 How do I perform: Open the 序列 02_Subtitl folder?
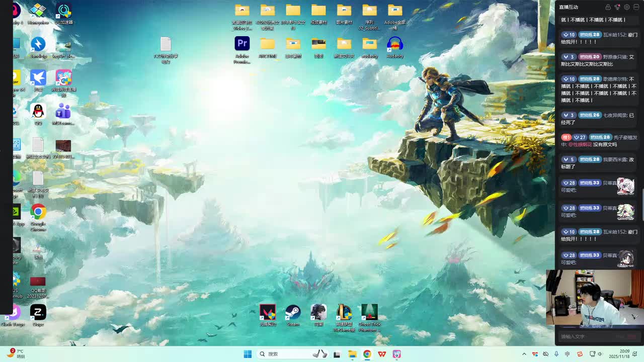coord(369,17)
